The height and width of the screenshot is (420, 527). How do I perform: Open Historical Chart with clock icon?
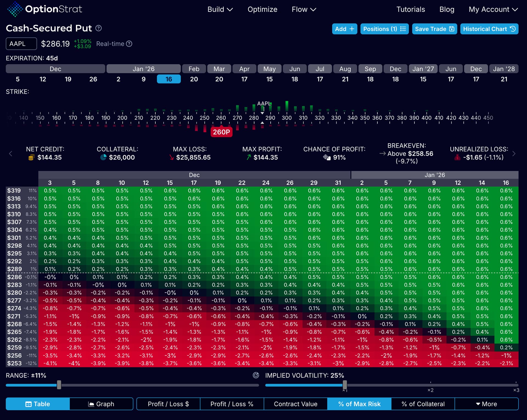click(x=489, y=29)
